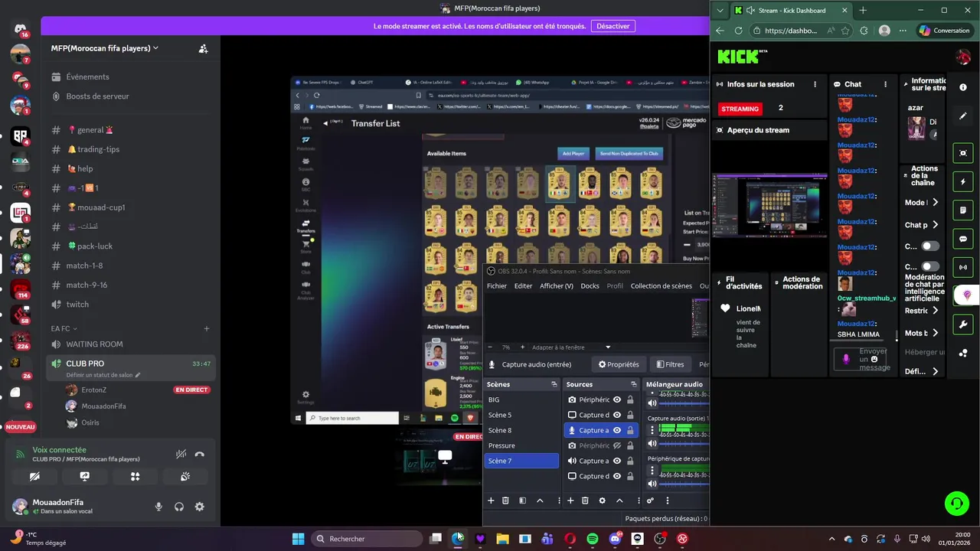980x551 pixels.
Task: Select the BIG scene in OBS
Action: coord(521,399)
